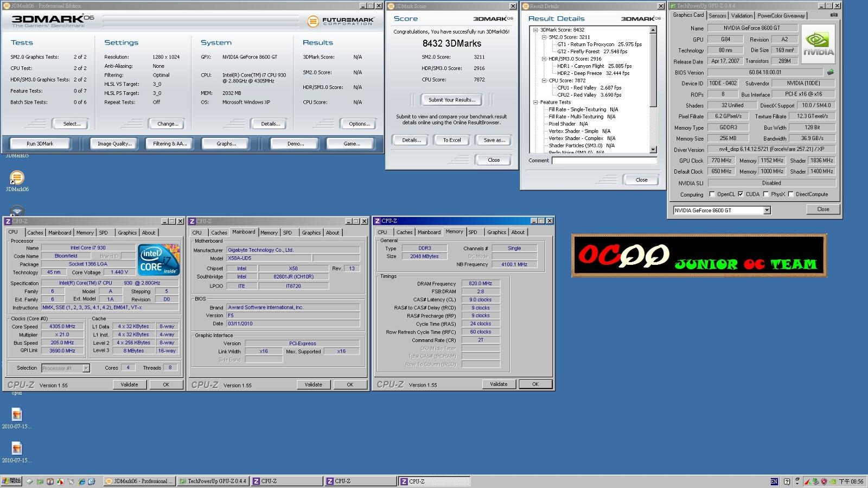This screenshot has width=868, height=488.
Task: Click the Futuremark Corporation logo
Action: pos(341,21)
